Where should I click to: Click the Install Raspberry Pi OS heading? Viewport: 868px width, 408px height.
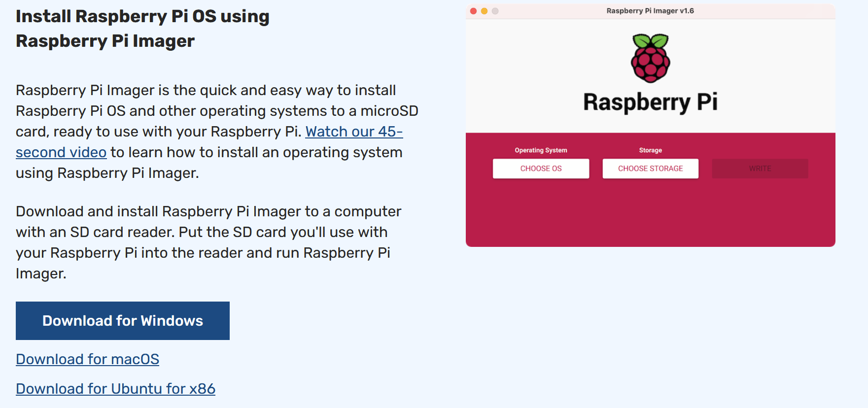(x=142, y=29)
